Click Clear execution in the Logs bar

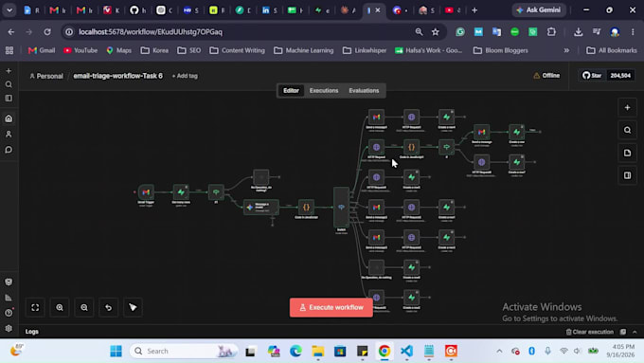[590, 332]
